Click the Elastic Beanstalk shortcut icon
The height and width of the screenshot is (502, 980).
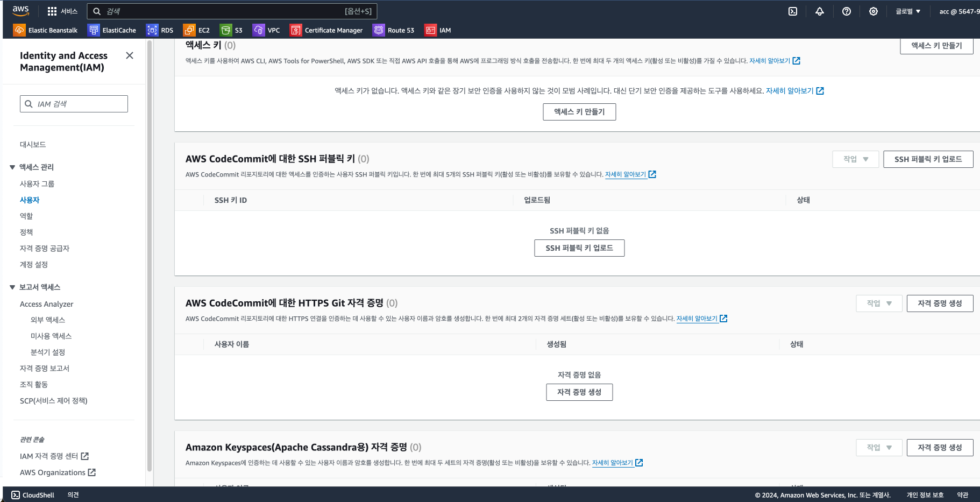point(19,30)
